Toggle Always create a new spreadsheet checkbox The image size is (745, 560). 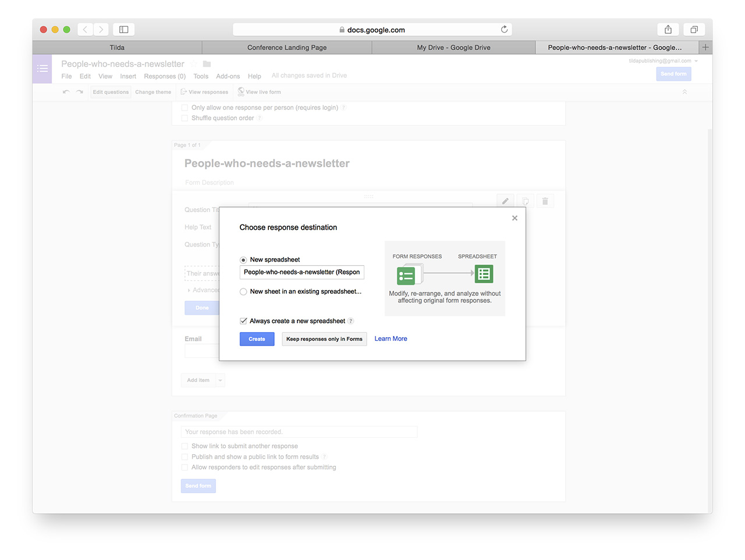pyautogui.click(x=243, y=321)
